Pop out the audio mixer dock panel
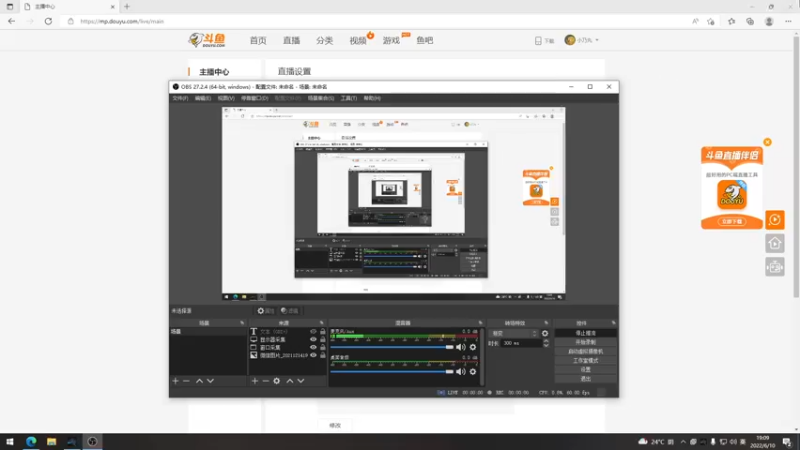The image size is (800, 450). tap(480, 323)
